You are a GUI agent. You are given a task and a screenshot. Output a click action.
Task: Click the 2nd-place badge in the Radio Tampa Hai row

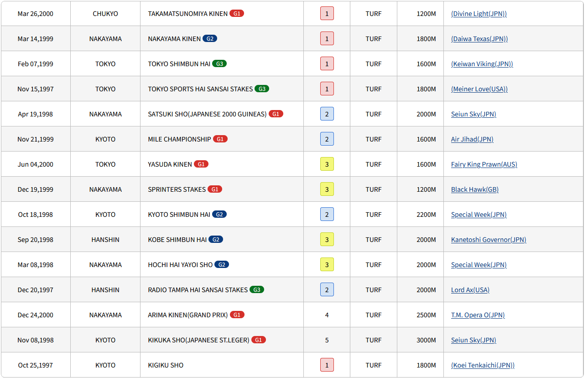327,290
